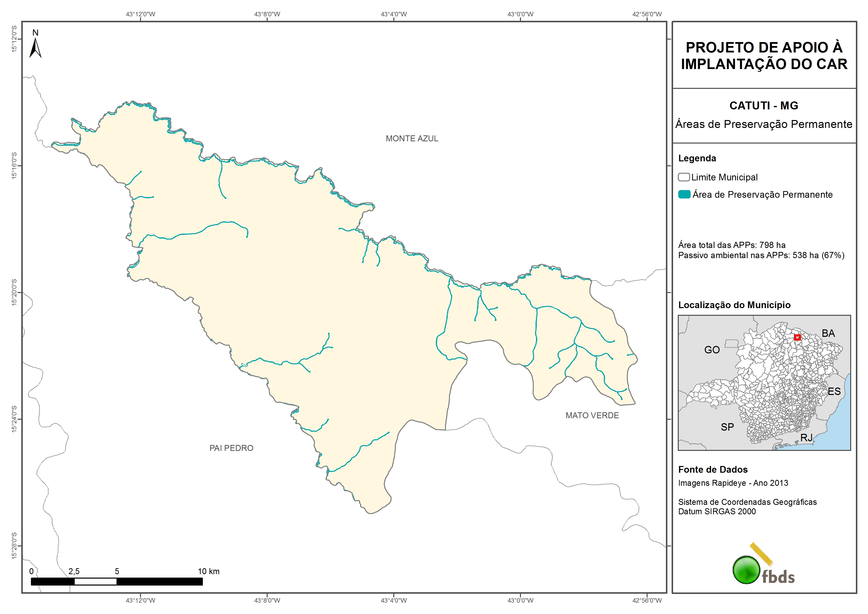Viewport: 868px width, 614px height.
Task: Click the GO state label on inset
Action: (712, 349)
